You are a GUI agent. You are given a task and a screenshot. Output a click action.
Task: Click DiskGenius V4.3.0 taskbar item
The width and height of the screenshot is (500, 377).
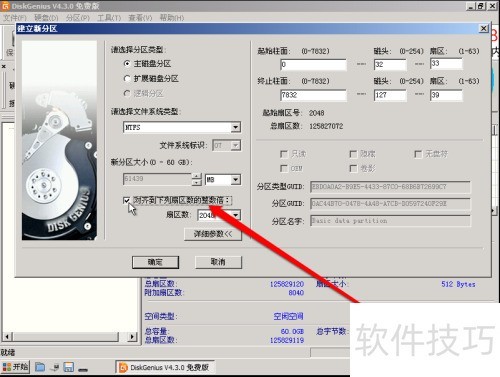165,367
